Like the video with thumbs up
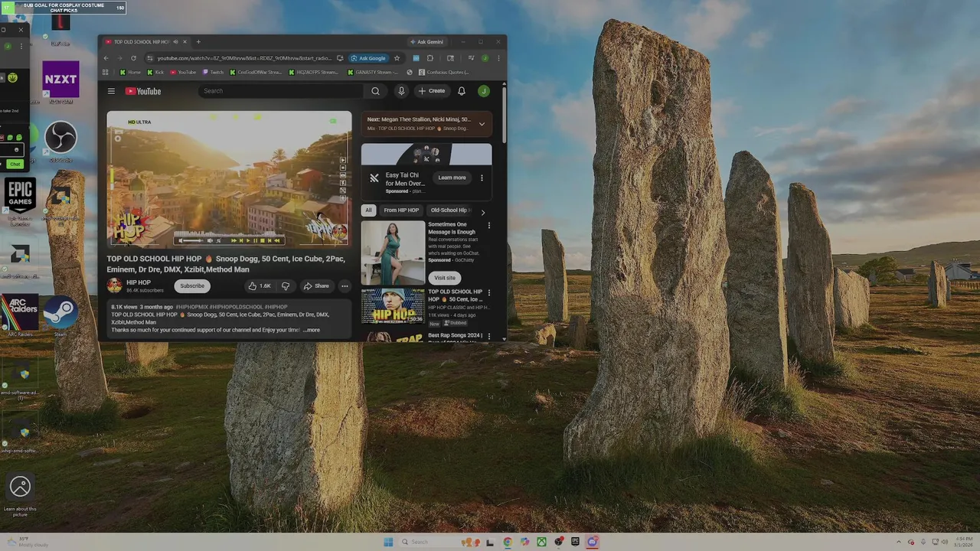Screen dimensions: 980x551 point(260,286)
